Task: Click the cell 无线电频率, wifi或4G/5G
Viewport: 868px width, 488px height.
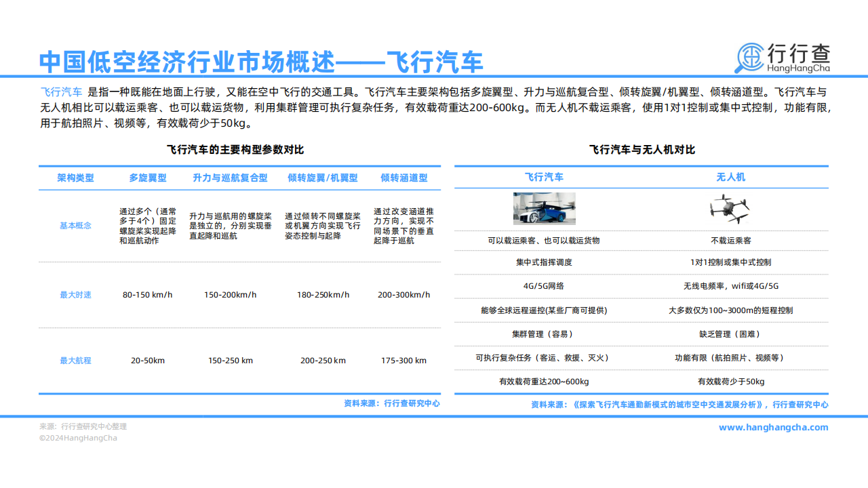Action: click(x=731, y=286)
